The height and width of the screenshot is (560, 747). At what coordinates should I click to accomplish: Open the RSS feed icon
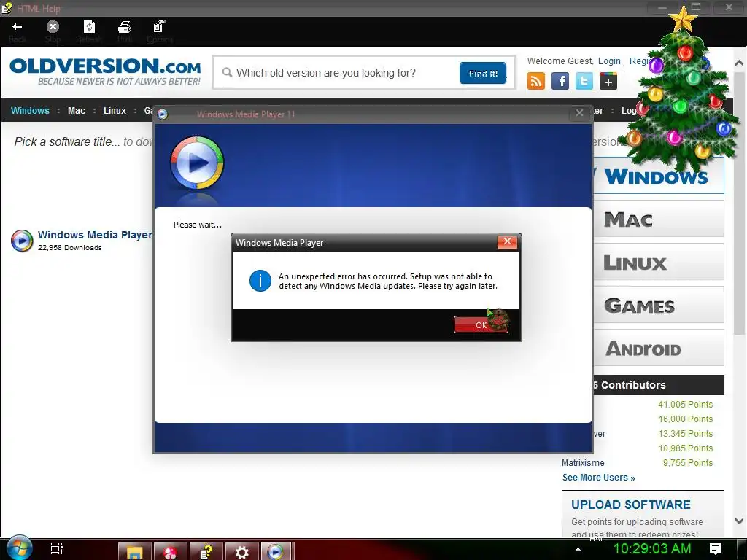point(536,81)
